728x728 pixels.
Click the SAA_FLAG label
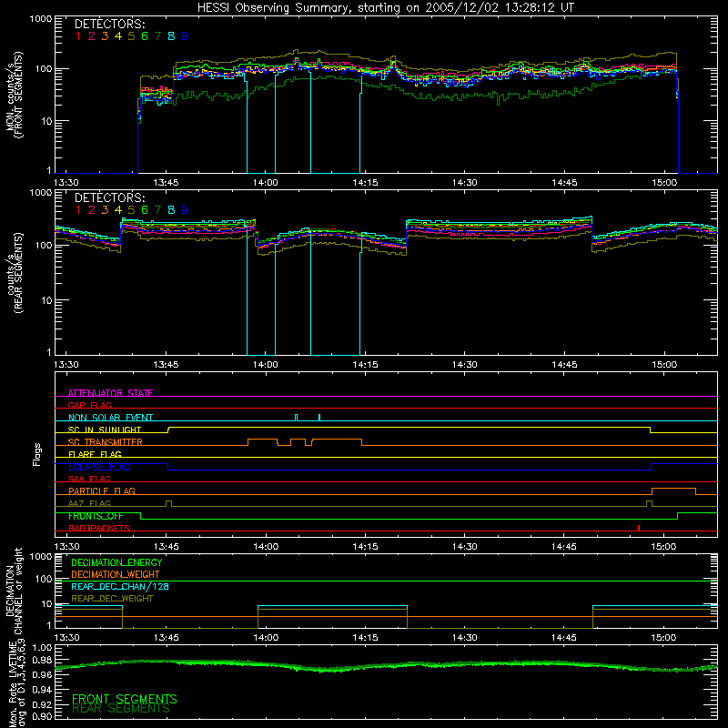click(89, 479)
